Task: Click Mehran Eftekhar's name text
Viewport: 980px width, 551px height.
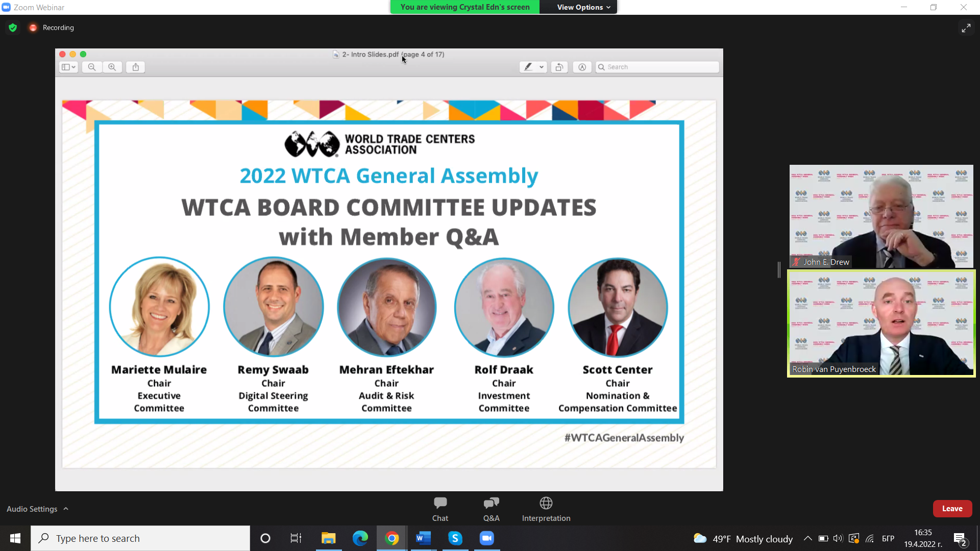Action: coord(386,369)
